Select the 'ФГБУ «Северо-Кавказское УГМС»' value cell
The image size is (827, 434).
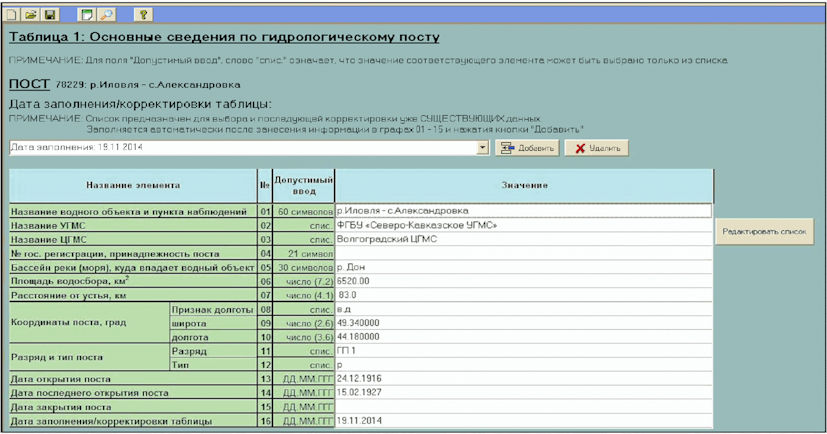522,225
